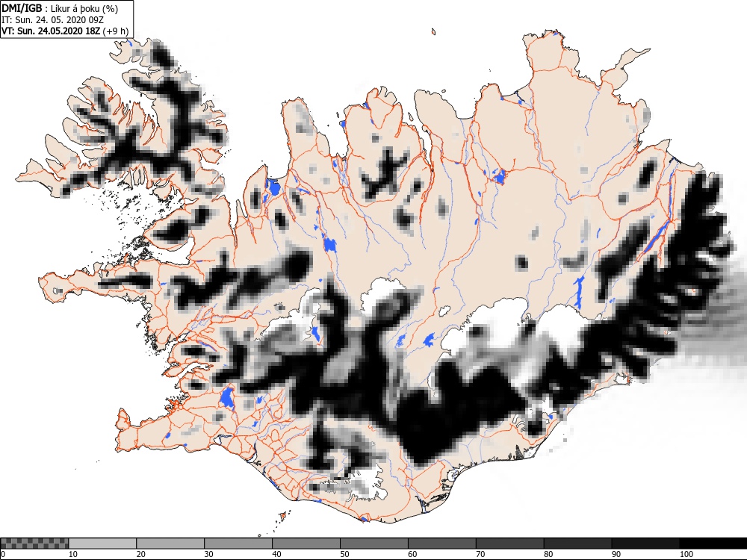
Task: Select the 40-50 legend color block
Action: (x=306, y=544)
